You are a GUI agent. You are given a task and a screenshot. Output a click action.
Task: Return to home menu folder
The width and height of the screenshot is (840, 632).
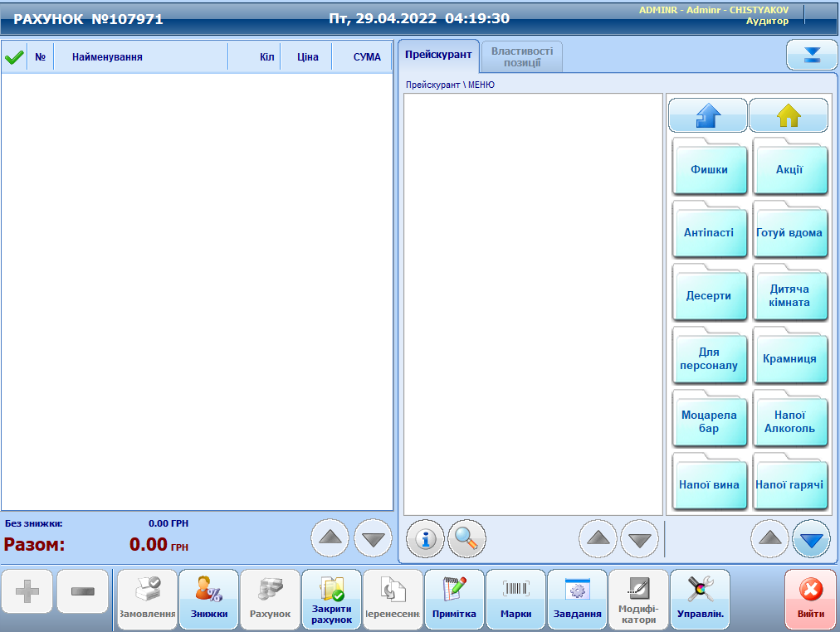click(x=788, y=115)
